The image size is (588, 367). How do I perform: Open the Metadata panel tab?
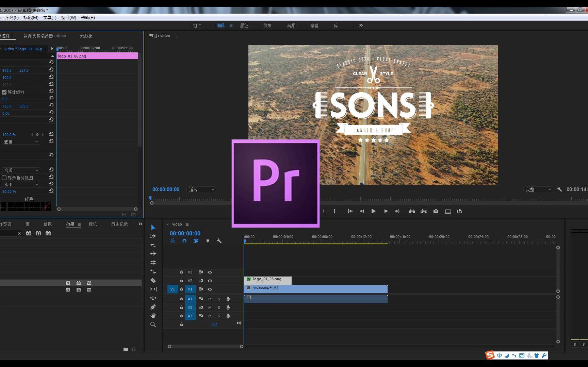tap(86, 36)
